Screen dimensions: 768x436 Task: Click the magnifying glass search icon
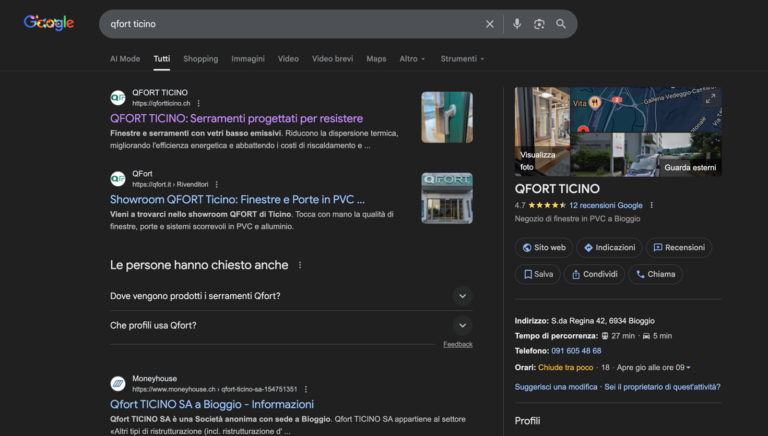(x=561, y=24)
